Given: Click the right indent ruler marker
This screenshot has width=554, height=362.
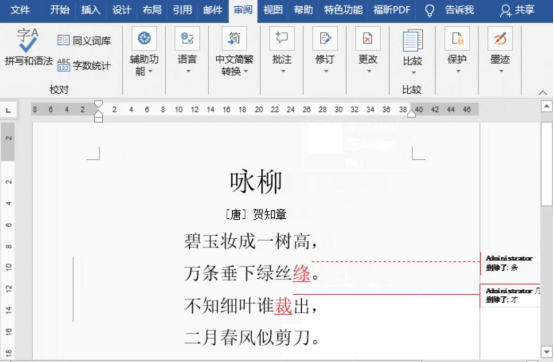Looking at the screenshot, I should coord(411,114).
